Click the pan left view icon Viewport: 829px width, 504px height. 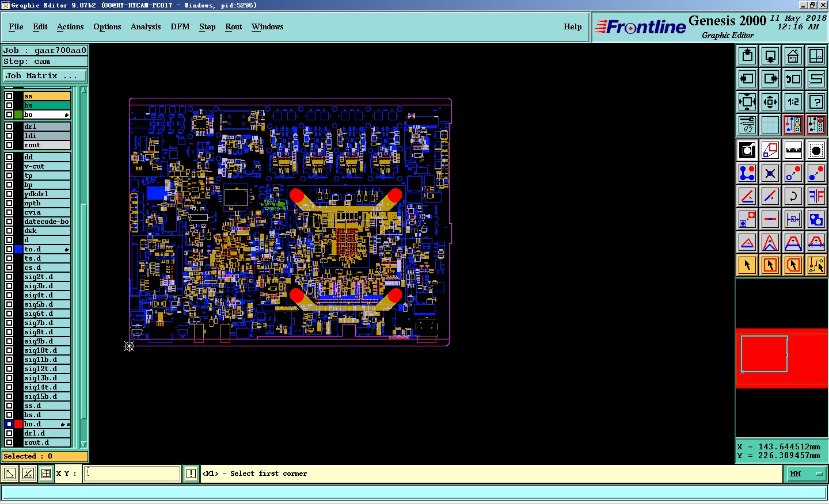(x=747, y=79)
